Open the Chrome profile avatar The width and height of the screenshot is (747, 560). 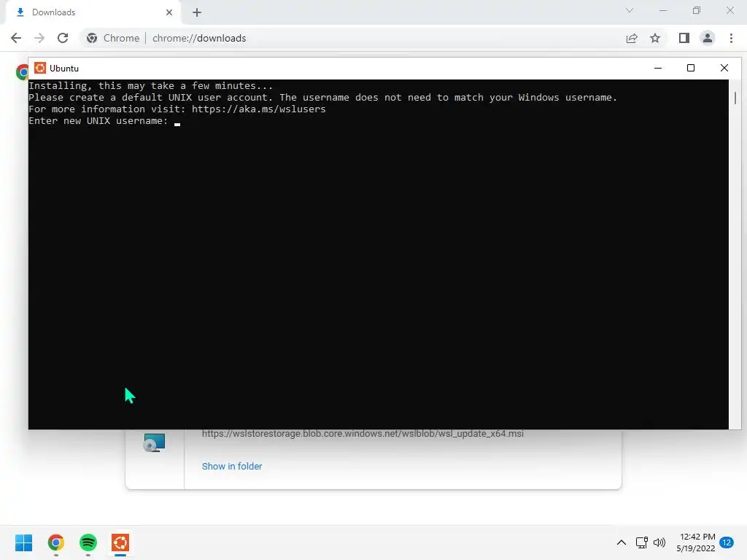pos(708,38)
